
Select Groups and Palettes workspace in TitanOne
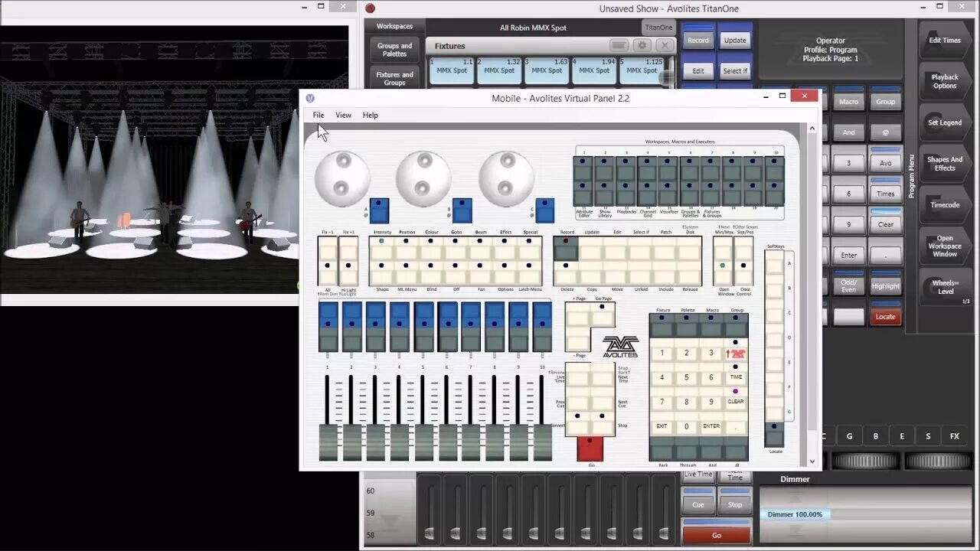click(x=395, y=50)
